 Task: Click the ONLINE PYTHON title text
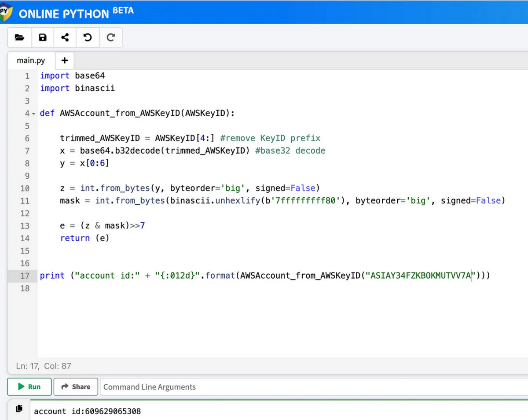(x=64, y=14)
